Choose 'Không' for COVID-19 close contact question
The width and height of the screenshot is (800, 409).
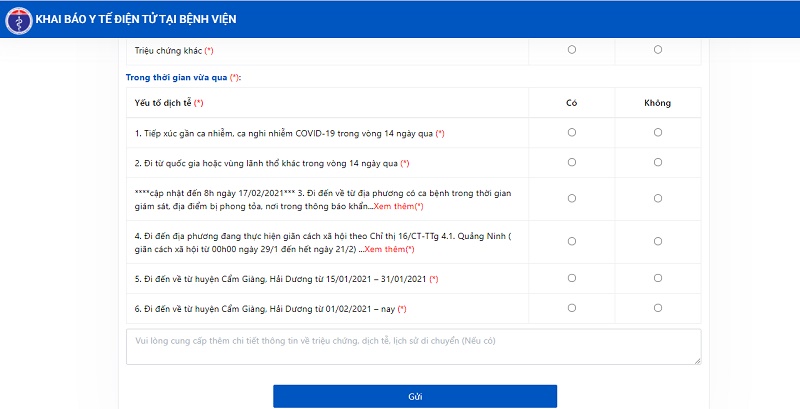(x=657, y=132)
